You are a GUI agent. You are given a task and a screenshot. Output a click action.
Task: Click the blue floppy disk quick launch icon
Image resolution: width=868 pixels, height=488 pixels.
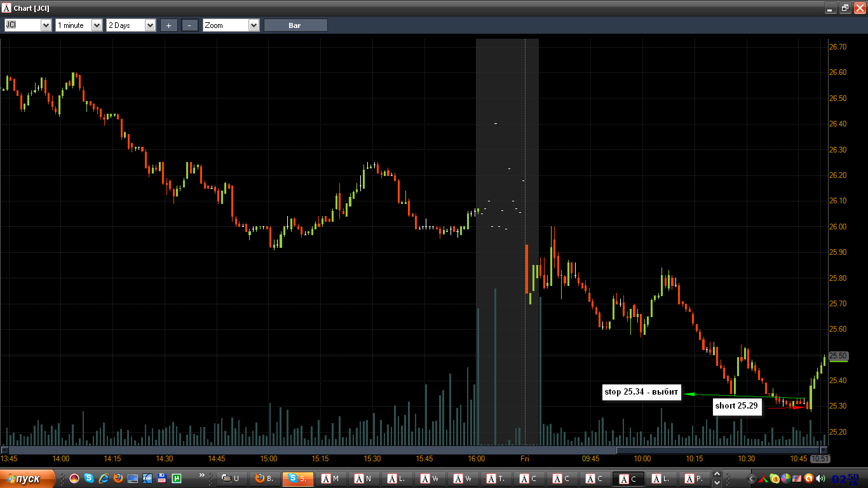tap(162, 478)
